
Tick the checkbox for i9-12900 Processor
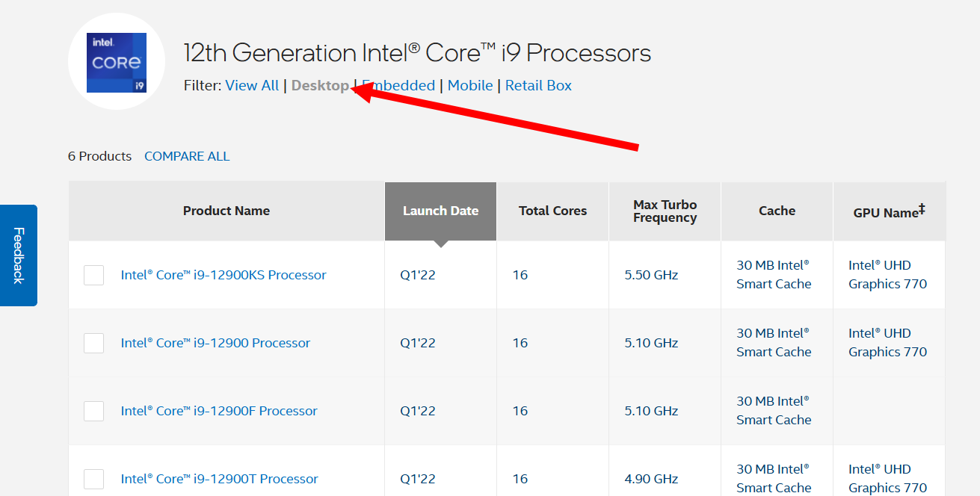coord(93,343)
